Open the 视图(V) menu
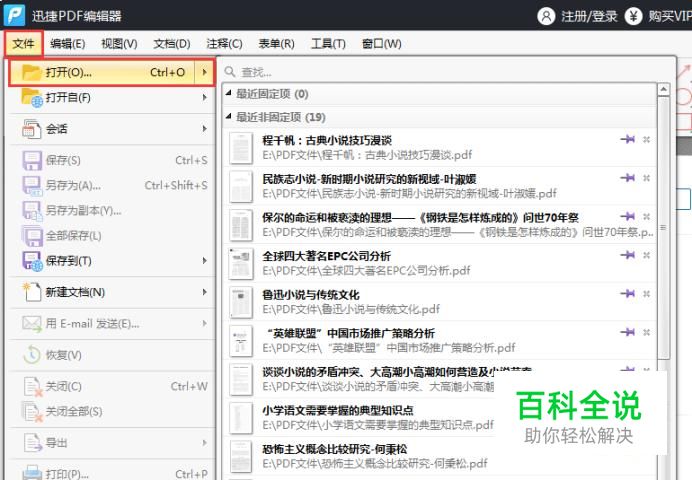Image resolution: width=692 pixels, height=480 pixels. 119,44
